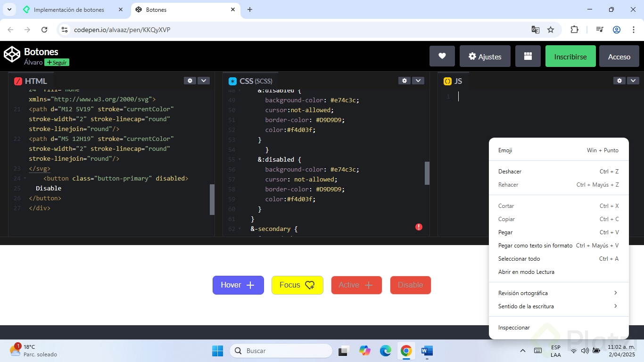This screenshot has width=644, height=362.
Task: Open the media controls icon in Chrome toolbar
Action: (x=600, y=30)
